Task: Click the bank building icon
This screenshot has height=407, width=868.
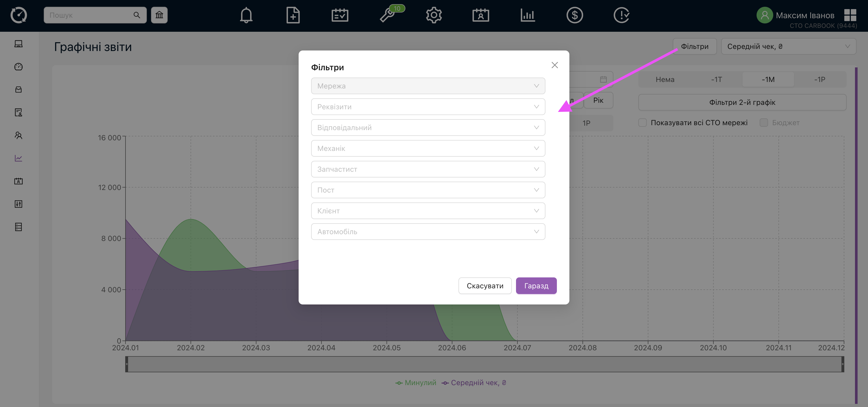Action: tap(159, 15)
